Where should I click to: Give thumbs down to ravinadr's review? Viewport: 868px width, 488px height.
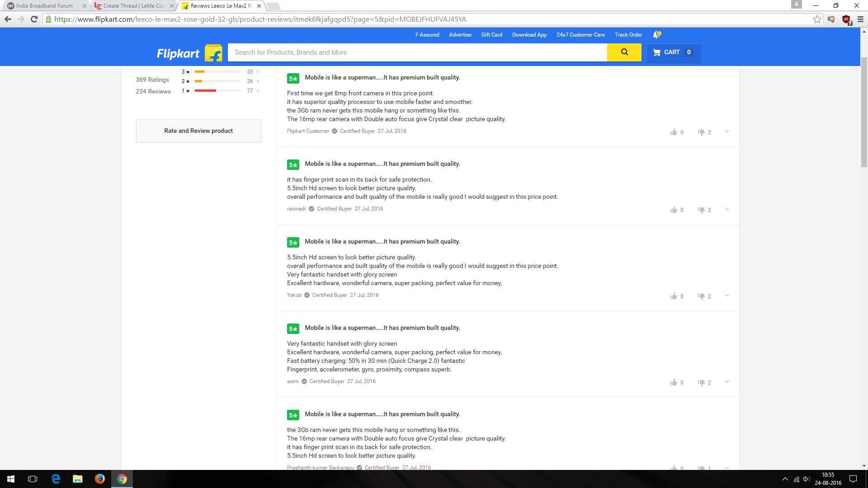pos(701,210)
